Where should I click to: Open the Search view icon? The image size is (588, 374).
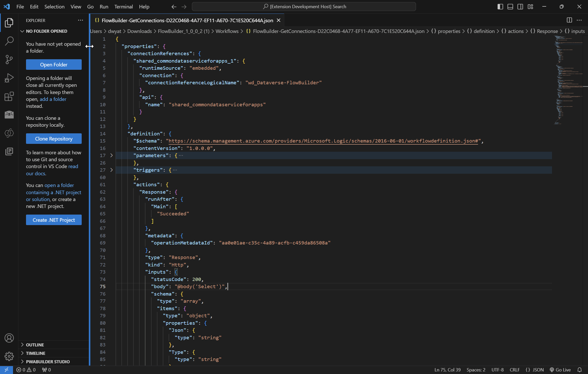click(9, 41)
